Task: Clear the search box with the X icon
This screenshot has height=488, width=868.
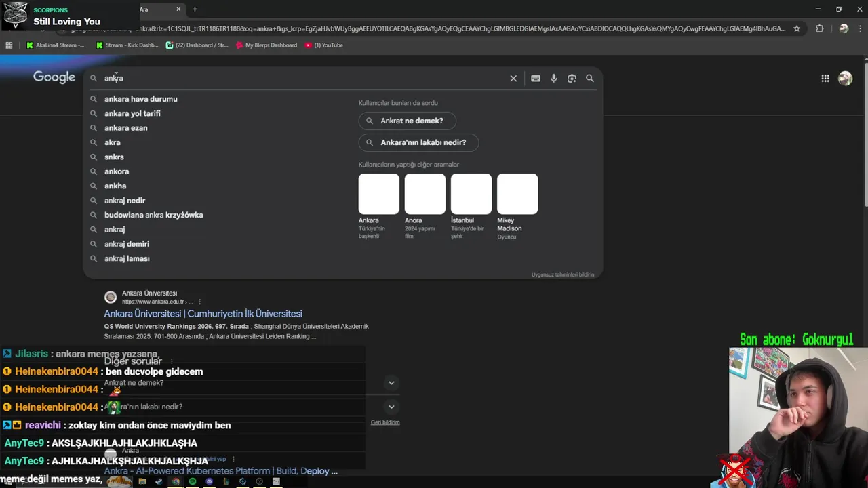Action: (513, 79)
